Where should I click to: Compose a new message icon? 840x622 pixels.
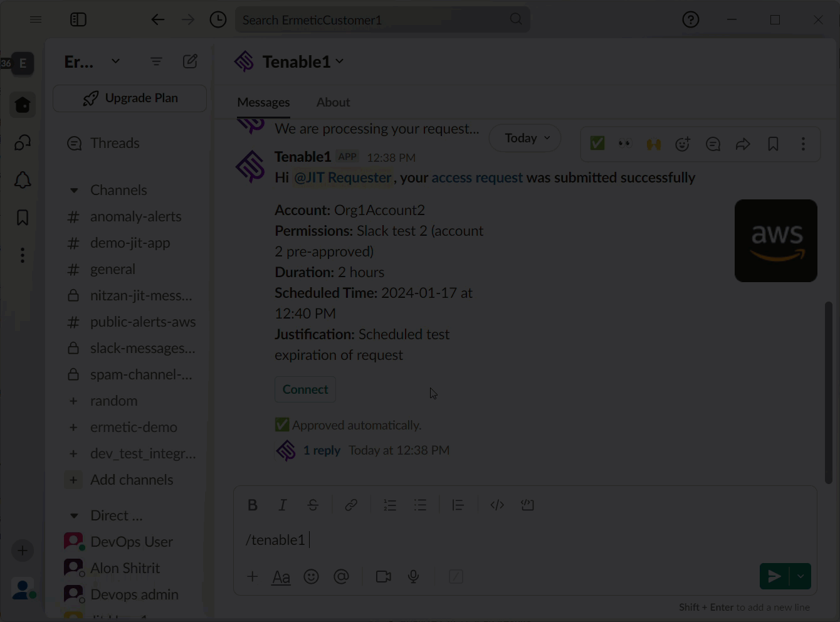click(191, 61)
